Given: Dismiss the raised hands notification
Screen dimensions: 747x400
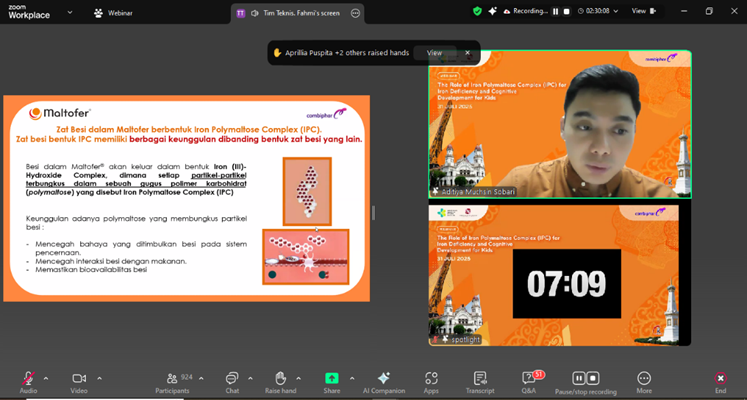Looking at the screenshot, I should 467,53.
